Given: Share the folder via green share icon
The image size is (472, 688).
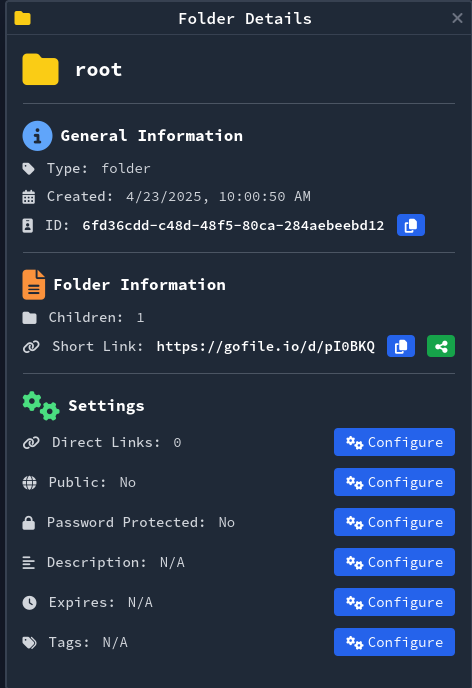Looking at the screenshot, I should point(441,346).
